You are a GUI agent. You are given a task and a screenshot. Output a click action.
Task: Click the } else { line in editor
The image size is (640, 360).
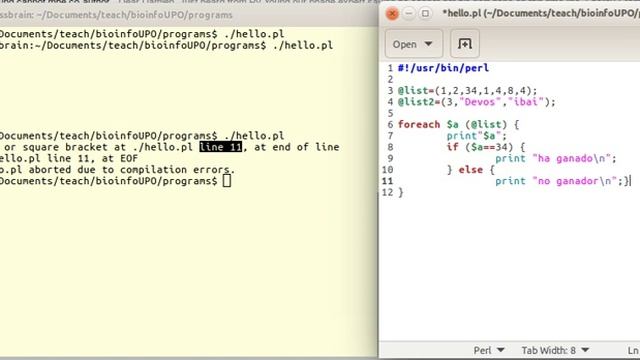point(471,169)
